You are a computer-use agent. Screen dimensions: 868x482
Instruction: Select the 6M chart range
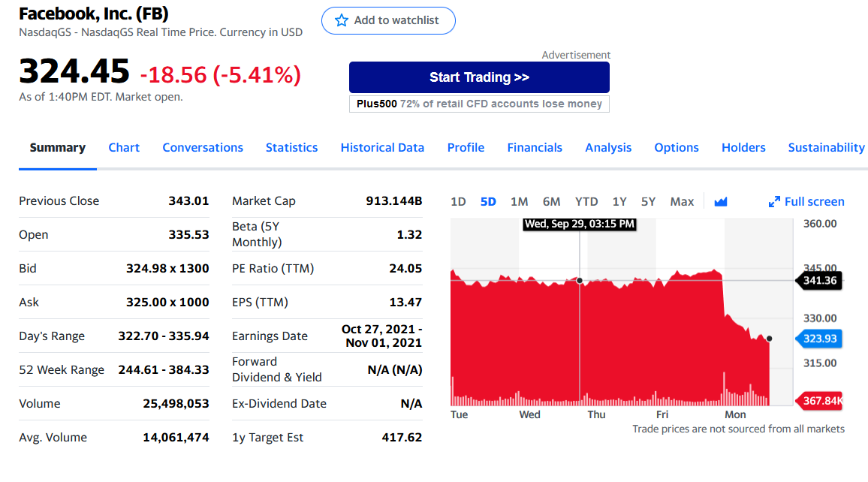click(x=551, y=202)
